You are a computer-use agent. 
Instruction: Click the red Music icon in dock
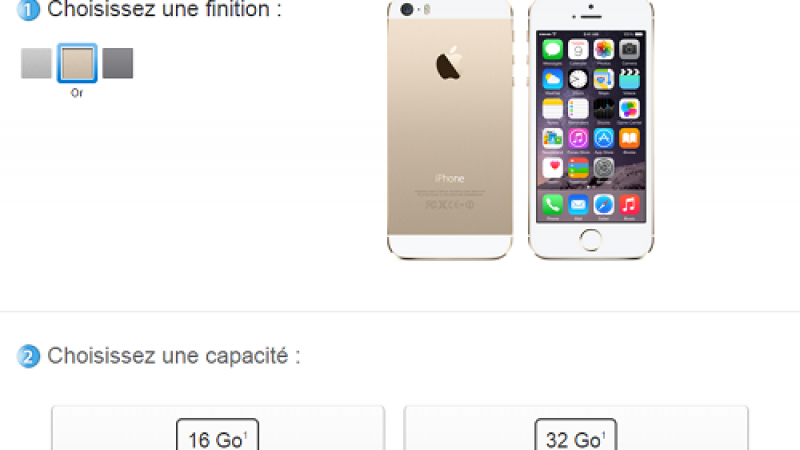pyautogui.click(x=629, y=205)
